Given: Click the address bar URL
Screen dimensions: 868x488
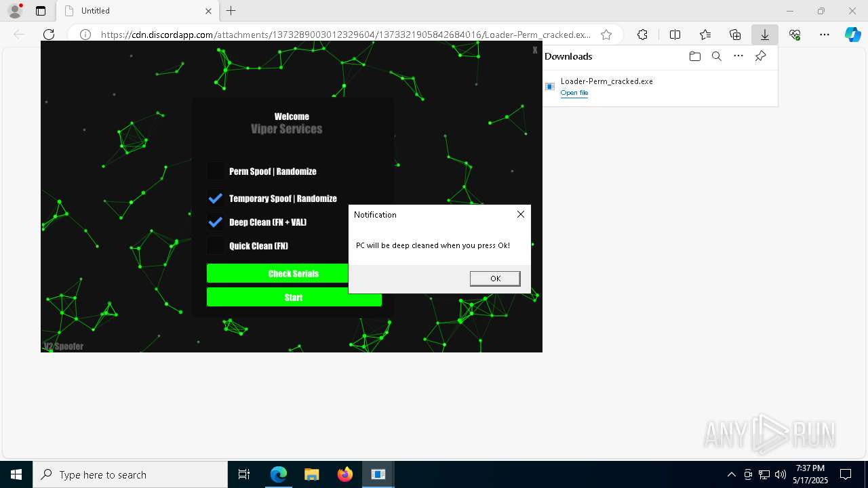Looking at the screenshot, I should pos(346,35).
